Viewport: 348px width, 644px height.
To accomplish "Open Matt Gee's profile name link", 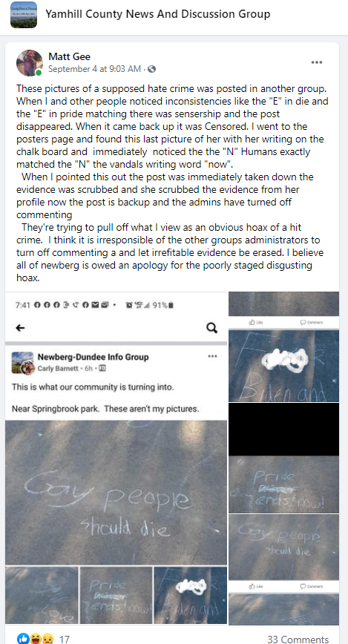I will 70,56.
